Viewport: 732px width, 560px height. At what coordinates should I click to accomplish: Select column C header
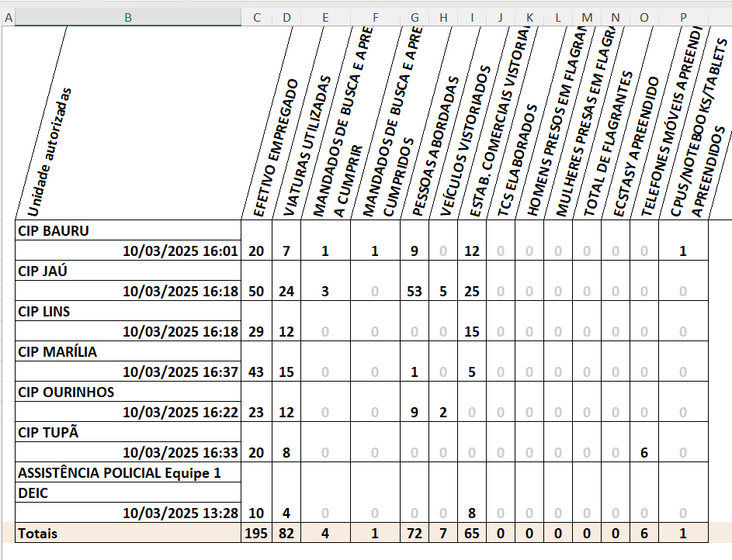pos(257,17)
